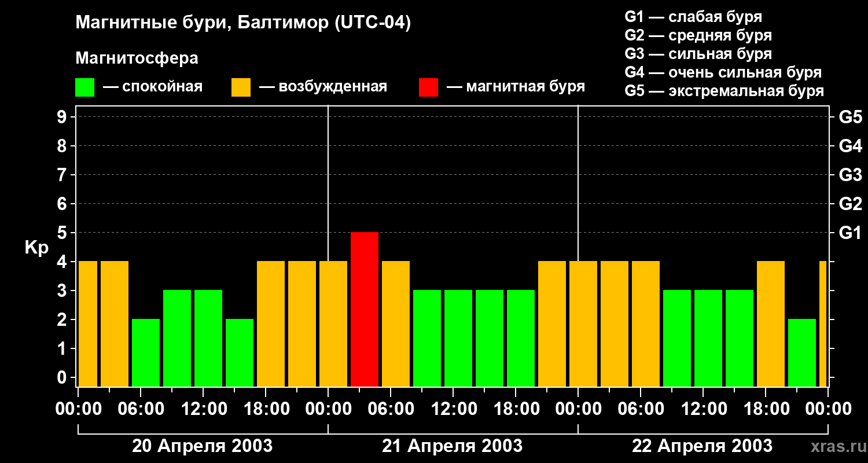This screenshot has width=868, height=463.
Task: Click the 'Магнитосфера' legend heading
Action: (137, 58)
